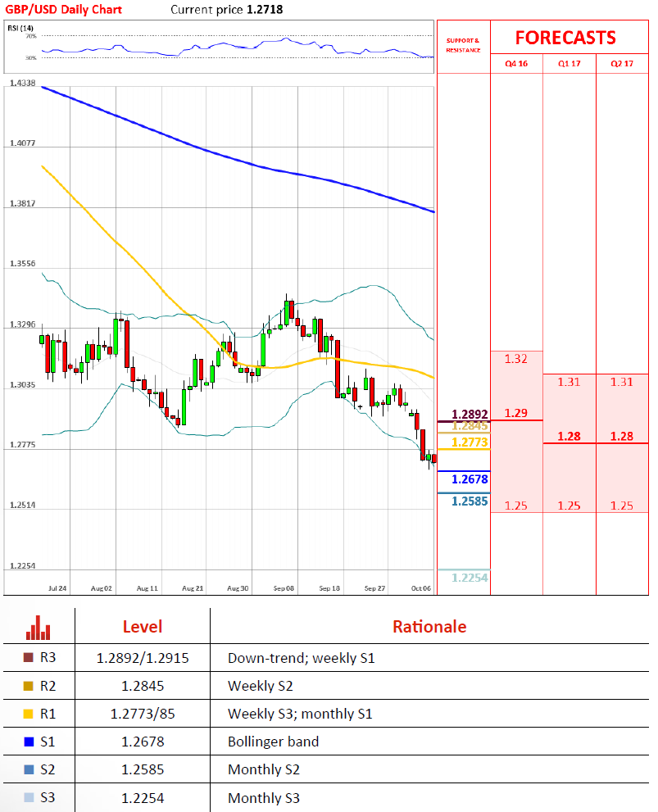Click the 1.28 forecast value in Q1 17
Screen dimensions: 658x812
click(569, 437)
